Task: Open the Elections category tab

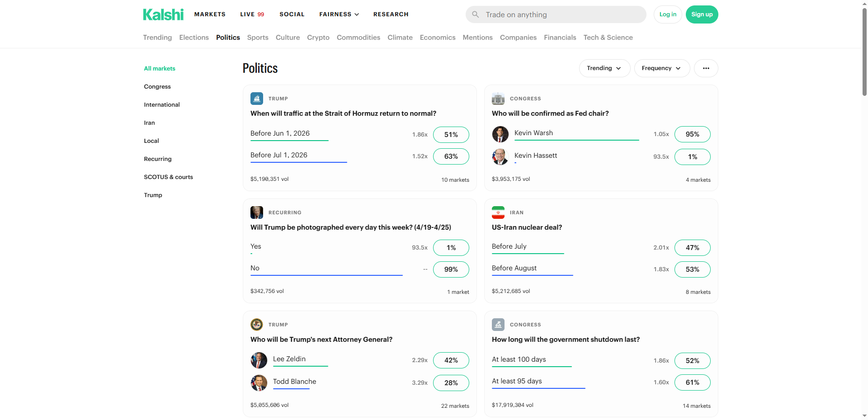Action: coord(194,38)
